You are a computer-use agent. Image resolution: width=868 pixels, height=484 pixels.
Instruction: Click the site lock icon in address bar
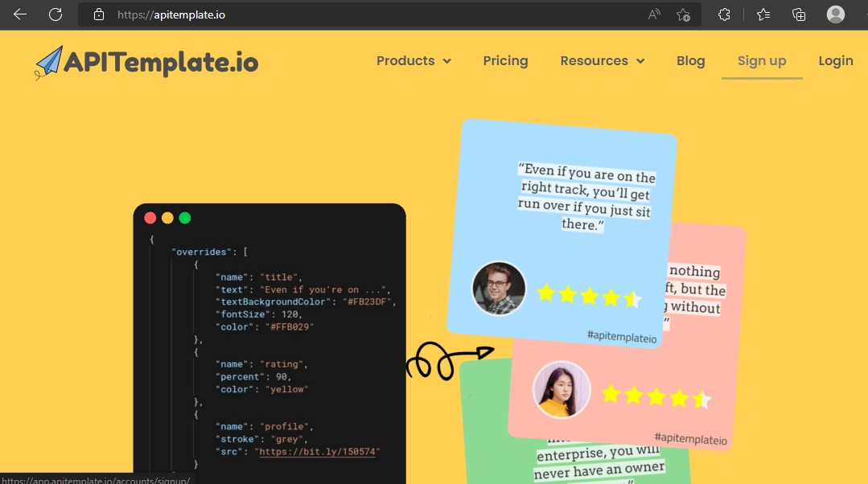pos(99,14)
